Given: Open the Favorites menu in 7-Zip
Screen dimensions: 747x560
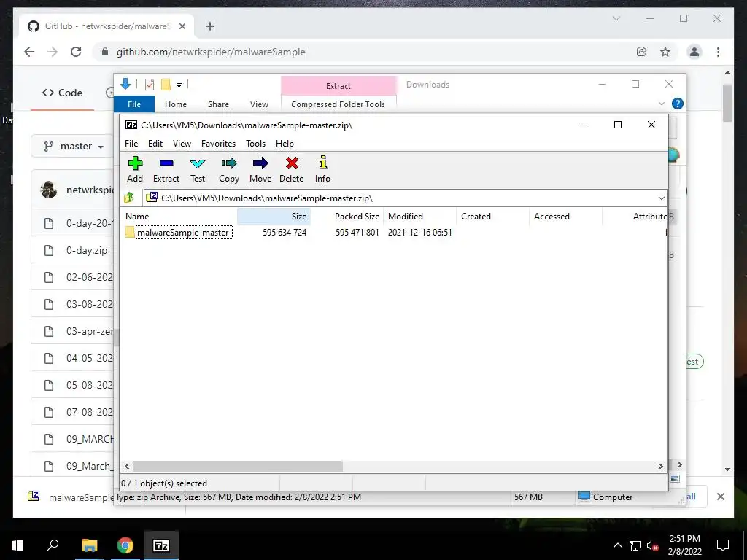Looking at the screenshot, I should pyautogui.click(x=218, y=144).
